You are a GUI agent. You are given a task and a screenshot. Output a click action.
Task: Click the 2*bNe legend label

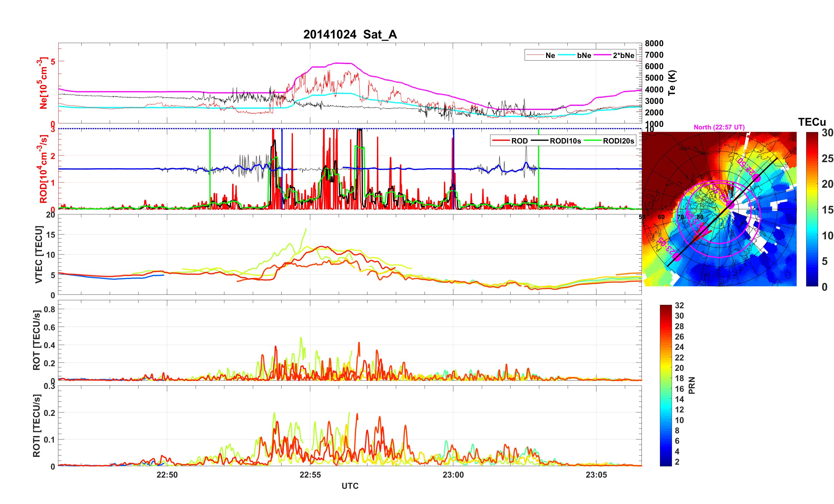coord(623,55)
